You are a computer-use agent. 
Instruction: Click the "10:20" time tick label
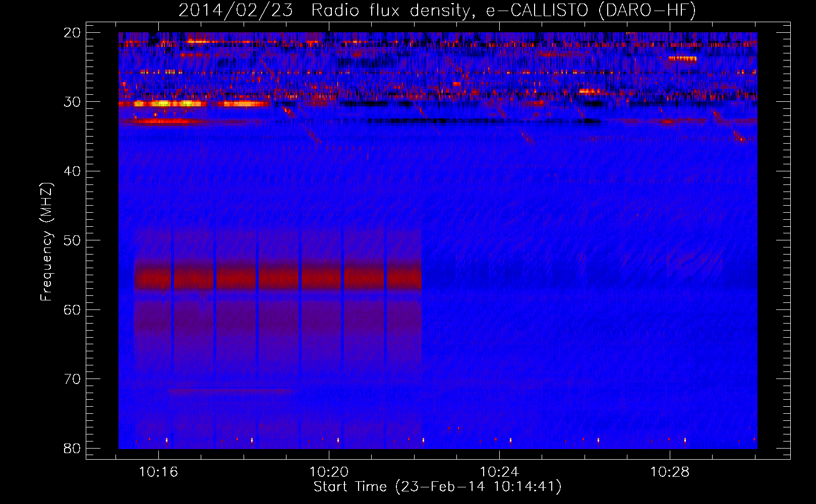click(x=329, y=472)
